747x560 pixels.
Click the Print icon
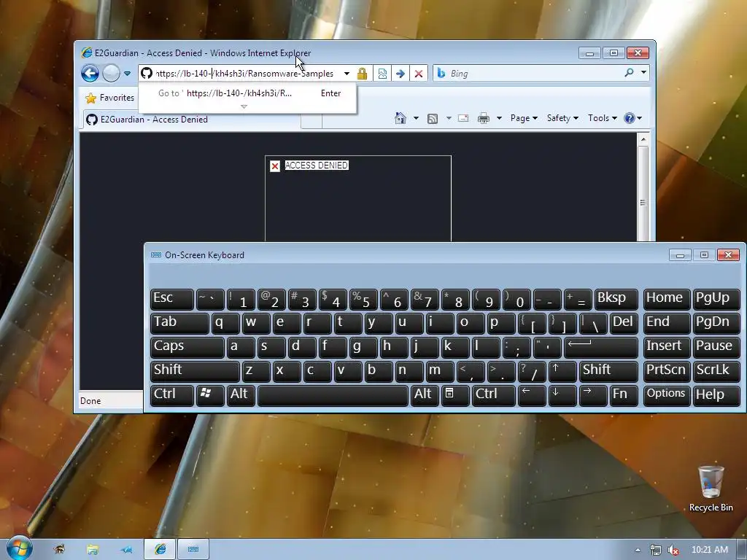(484, 118)
